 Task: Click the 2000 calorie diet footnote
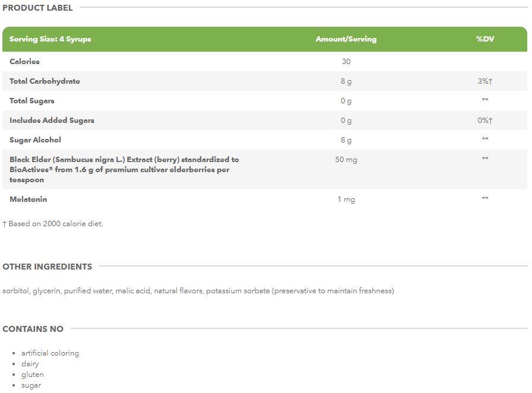(x=53, y=224)
